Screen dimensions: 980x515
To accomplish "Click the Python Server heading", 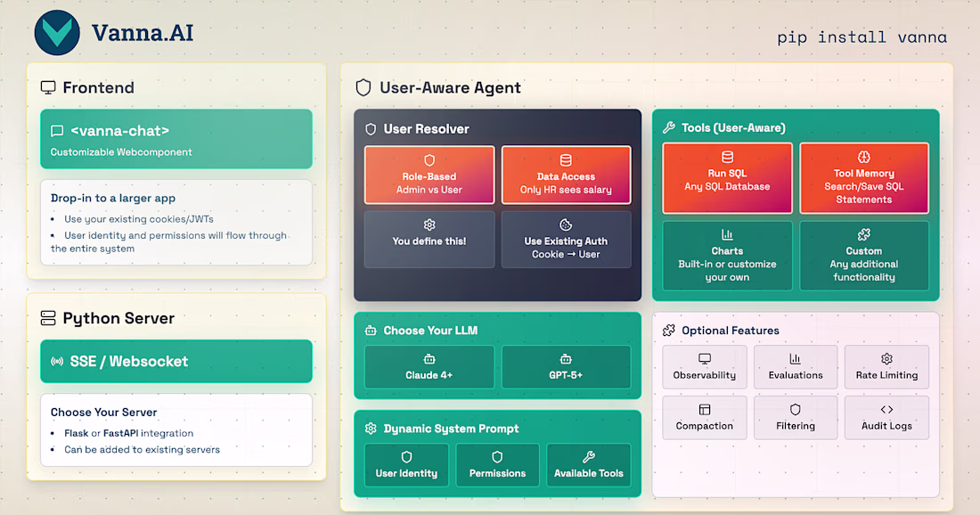I will coord(118,318).
